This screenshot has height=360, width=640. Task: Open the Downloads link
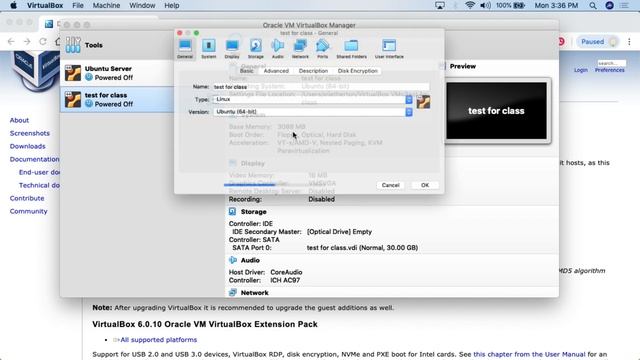tap(28, 146)
